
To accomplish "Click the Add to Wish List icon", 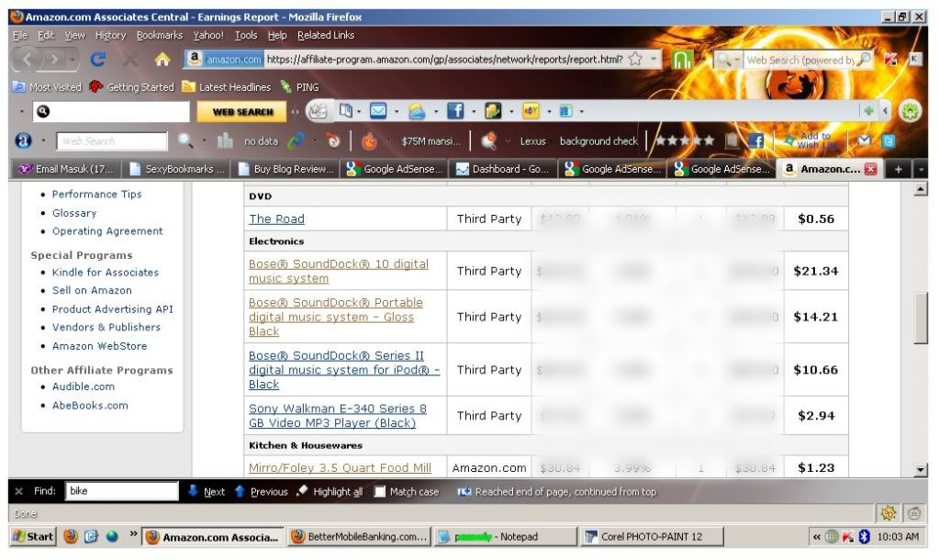I will tap(805, 140).
